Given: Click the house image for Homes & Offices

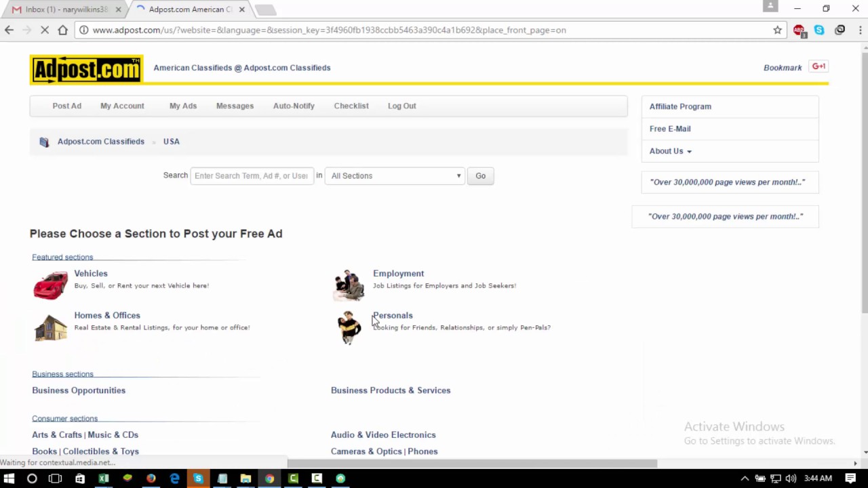Looking at the screenshot, I should (x=51, y=327).
